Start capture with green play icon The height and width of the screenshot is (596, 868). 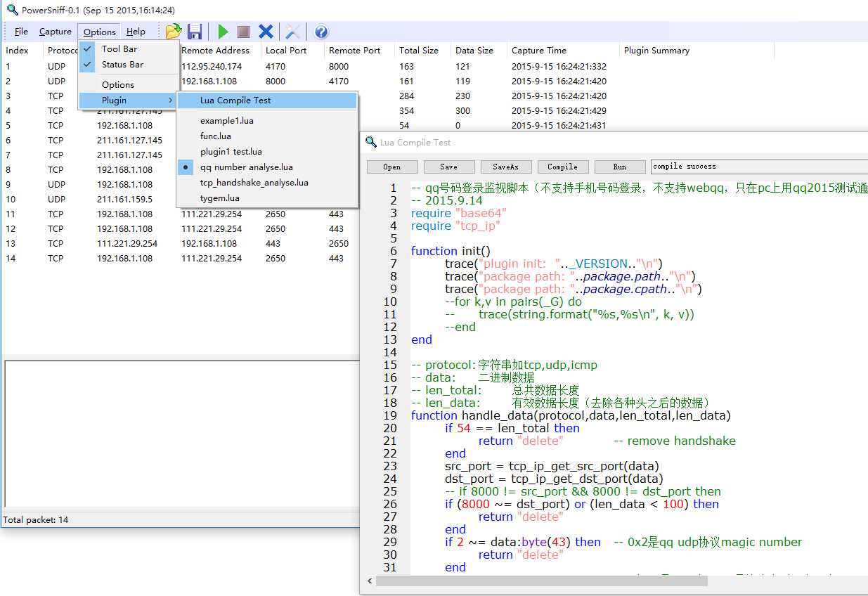224,32
